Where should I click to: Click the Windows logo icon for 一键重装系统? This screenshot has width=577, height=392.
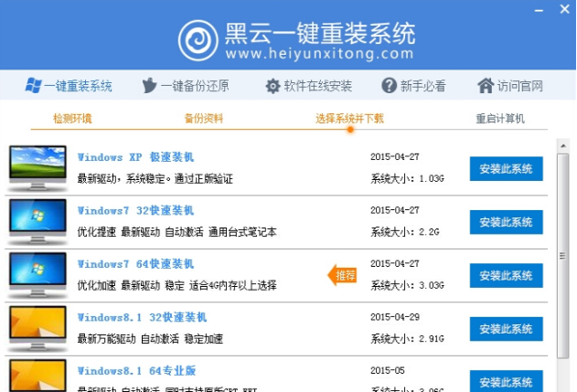pos(33,86)
